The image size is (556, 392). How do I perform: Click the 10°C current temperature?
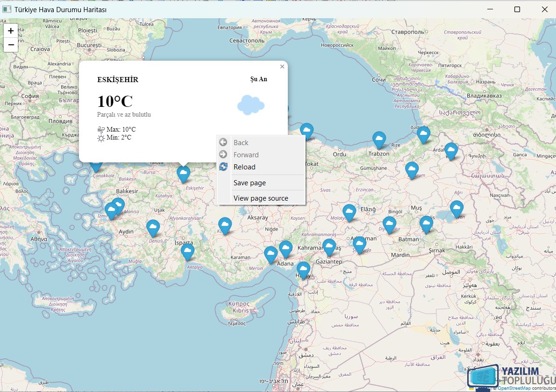(115, 102)
